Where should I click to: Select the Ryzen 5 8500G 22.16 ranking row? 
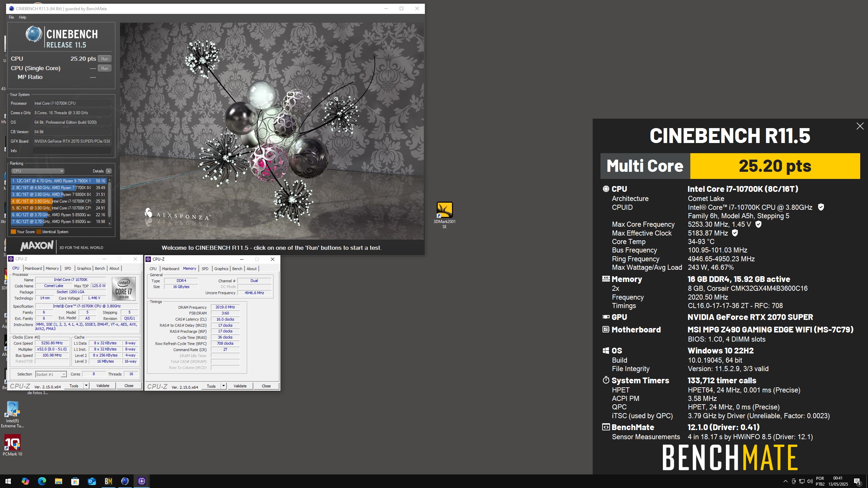[58, 215]
